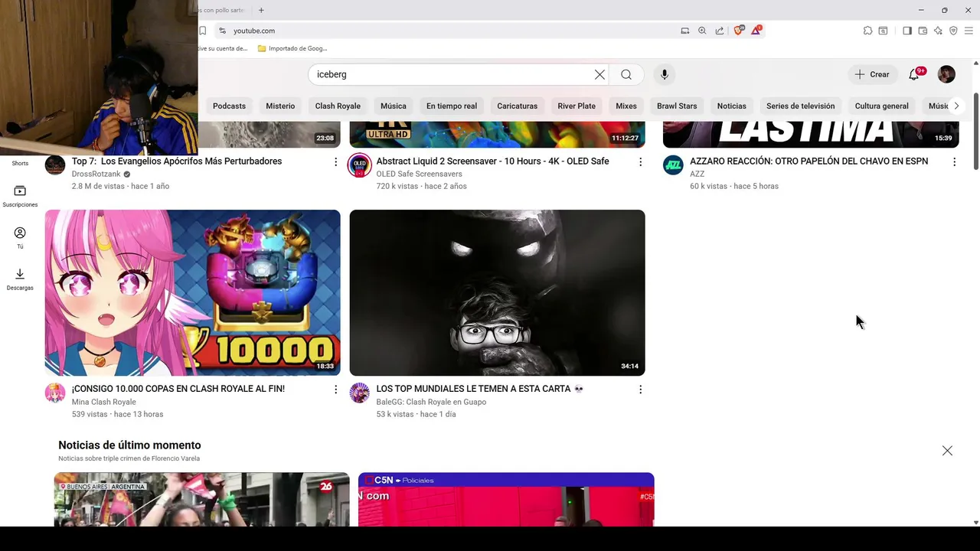Open Descargas in the sidebar
This screenshot has width=980, height=551.
(20, 279)
